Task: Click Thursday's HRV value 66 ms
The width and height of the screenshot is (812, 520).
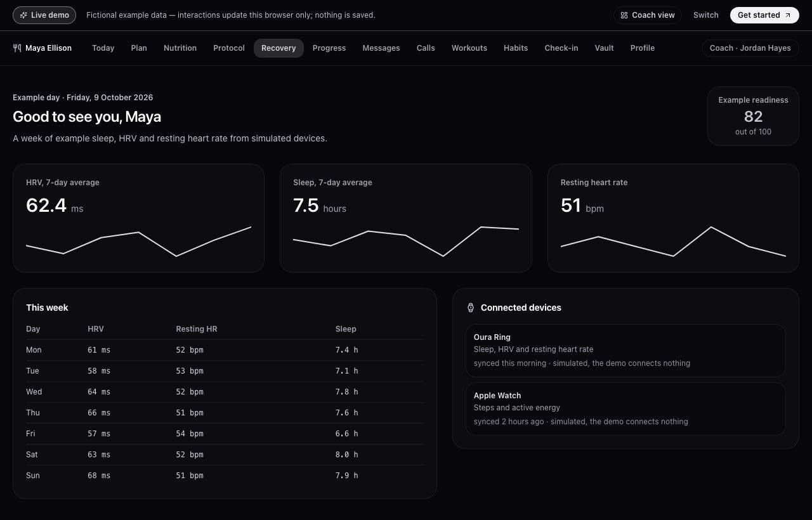Action: (x=99, y=413)
